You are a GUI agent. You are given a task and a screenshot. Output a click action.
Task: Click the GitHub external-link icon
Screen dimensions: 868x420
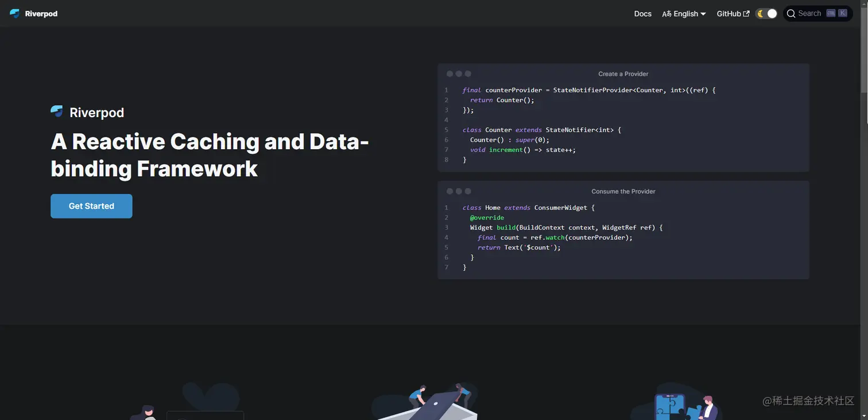point(746,14)
